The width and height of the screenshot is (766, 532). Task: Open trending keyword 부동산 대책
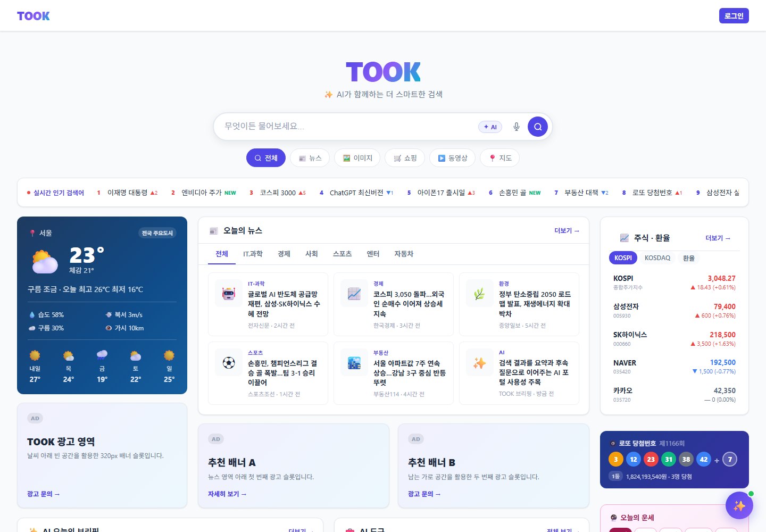[x=581, y=193]
